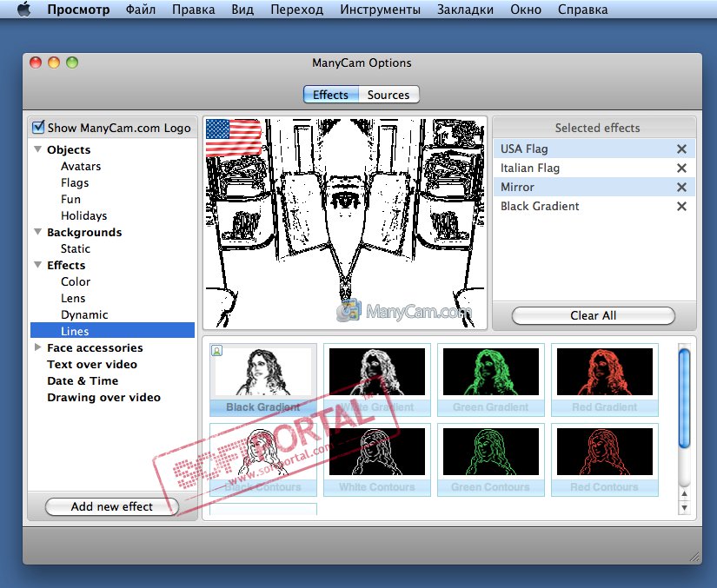Remove USA Flag effect with X
Viewport: 717px width, 588px height.
tap(681, 149)
